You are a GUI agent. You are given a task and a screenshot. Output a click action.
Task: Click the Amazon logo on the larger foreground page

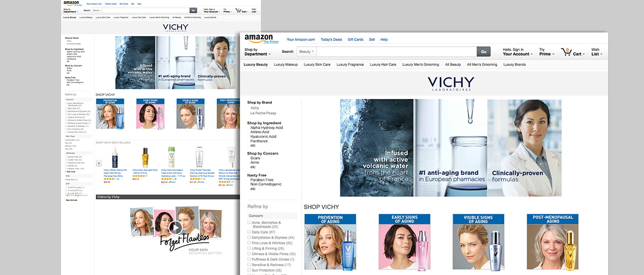pos(257,38)
